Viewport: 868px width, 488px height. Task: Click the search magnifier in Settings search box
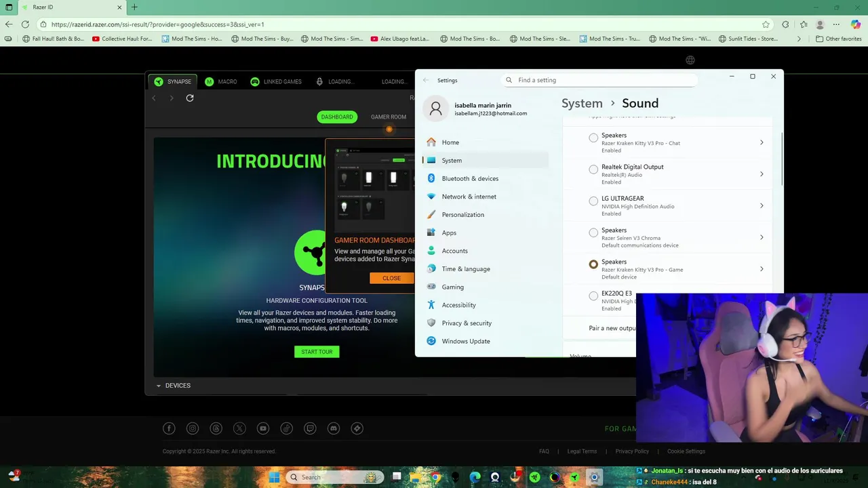coord(509,80)
